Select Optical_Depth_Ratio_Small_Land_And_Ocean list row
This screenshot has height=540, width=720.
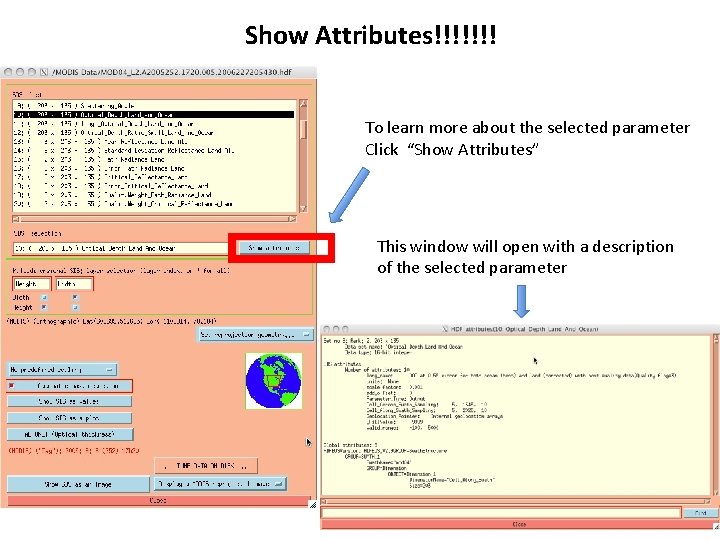pos(154,133)
